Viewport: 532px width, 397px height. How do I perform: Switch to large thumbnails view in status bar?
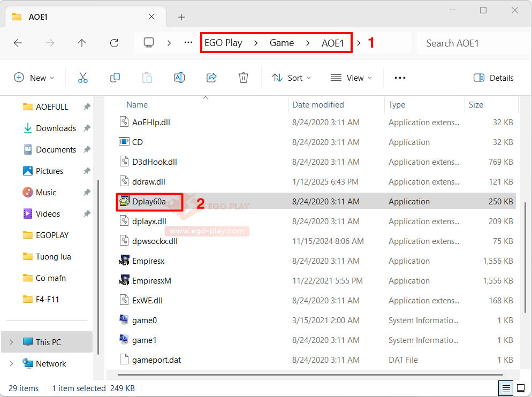tap(521, 388)
